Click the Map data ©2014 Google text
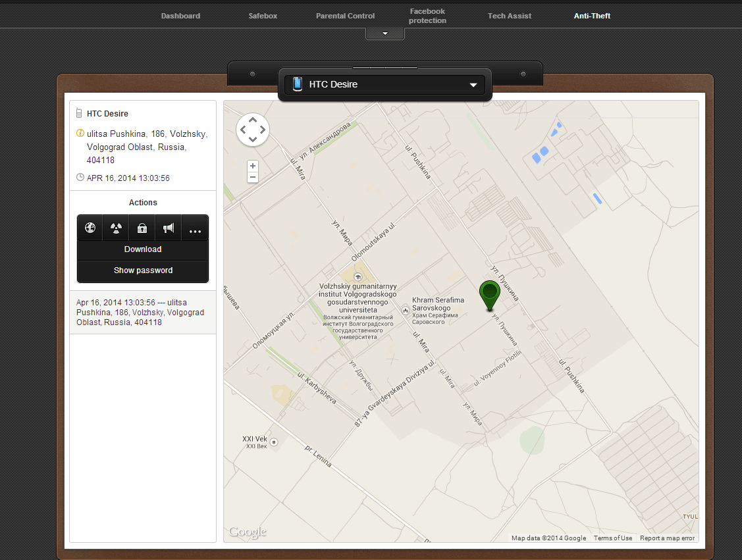 (x=548, y=538)
